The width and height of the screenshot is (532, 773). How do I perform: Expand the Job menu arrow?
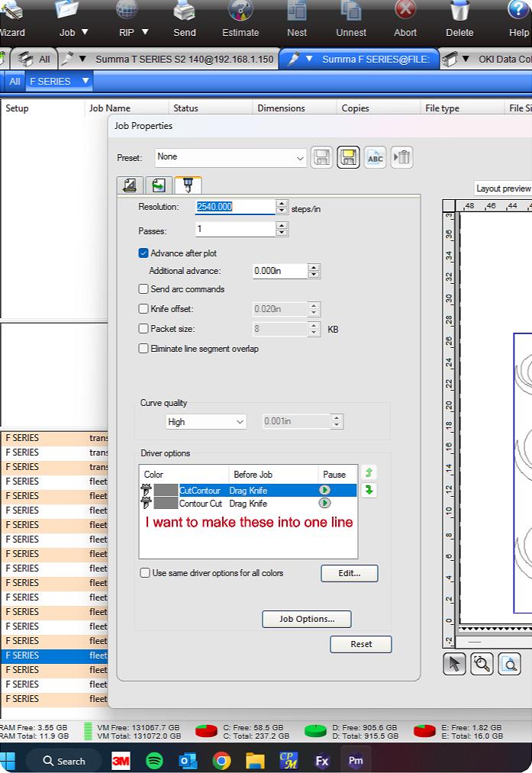tap(85, 31)
